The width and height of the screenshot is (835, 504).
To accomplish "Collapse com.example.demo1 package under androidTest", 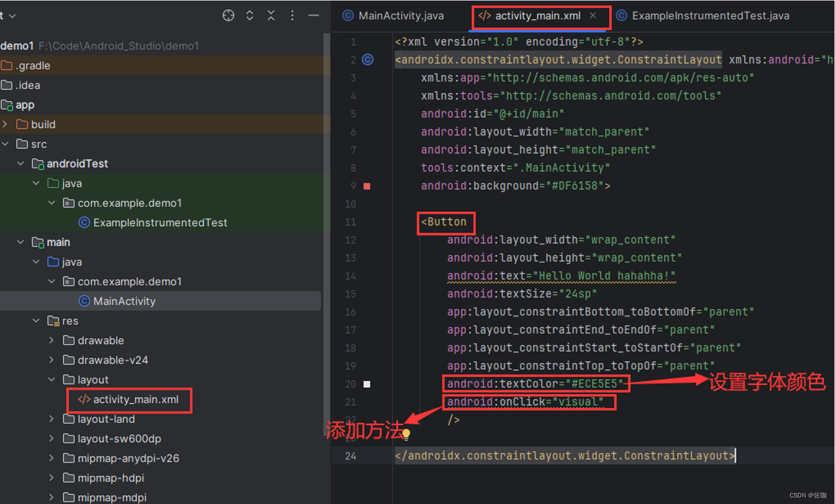I will (x=51, y=203).
